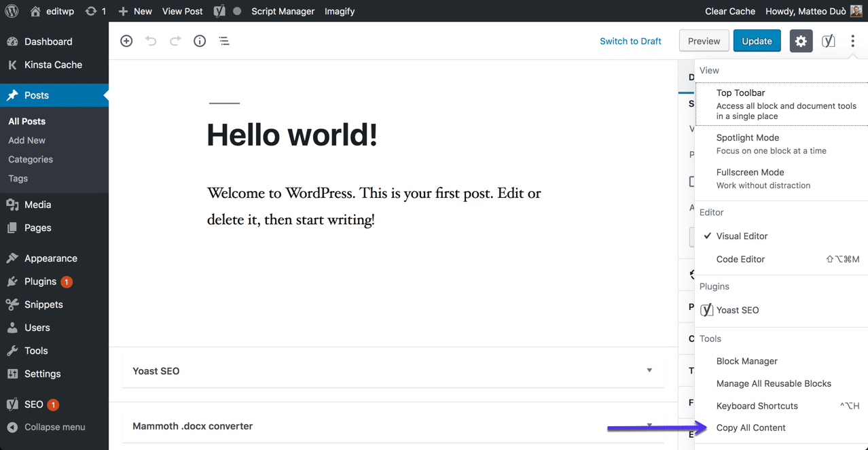Click the Hello world! post title
Viewport: 868px width, 450px height.
292,135
